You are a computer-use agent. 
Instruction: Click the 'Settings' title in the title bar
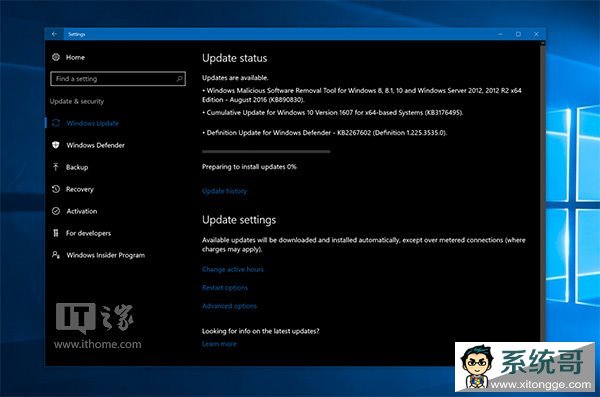pyautogui.click(x=77, y=34)
